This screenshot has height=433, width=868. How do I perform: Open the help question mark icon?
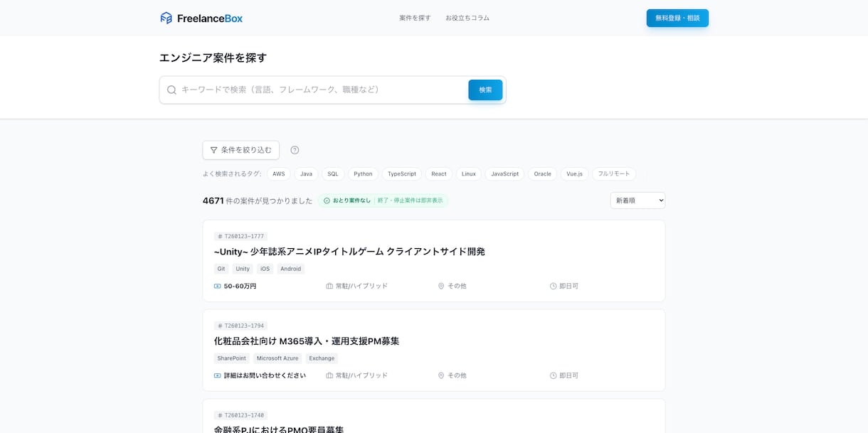[x=295, y=150]
